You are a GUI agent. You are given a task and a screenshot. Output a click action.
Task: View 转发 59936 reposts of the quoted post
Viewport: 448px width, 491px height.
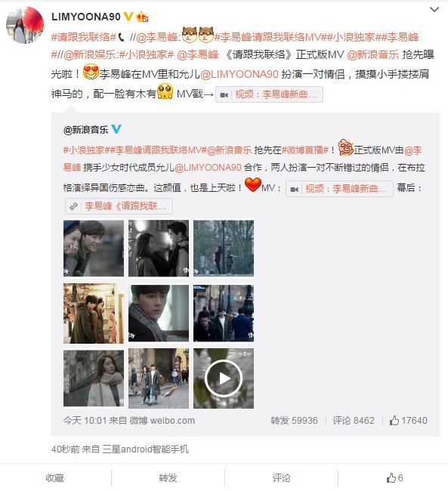click(x=294, y=420)
